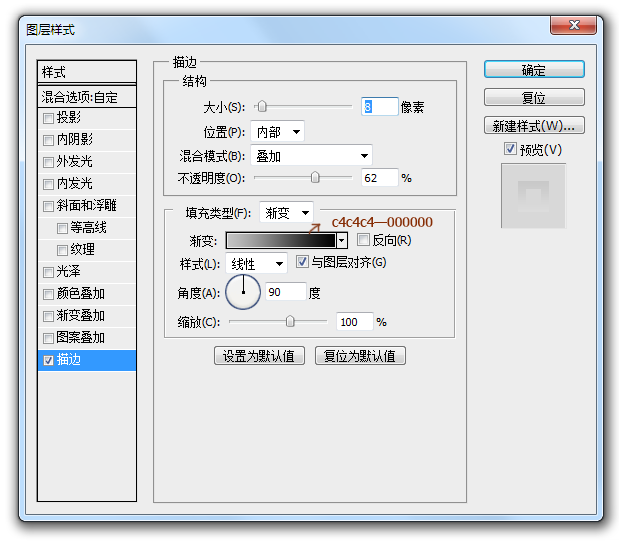Enable the 投影 drop shadow checkbox
619x544 pixels.
click(x=49, y=118)
